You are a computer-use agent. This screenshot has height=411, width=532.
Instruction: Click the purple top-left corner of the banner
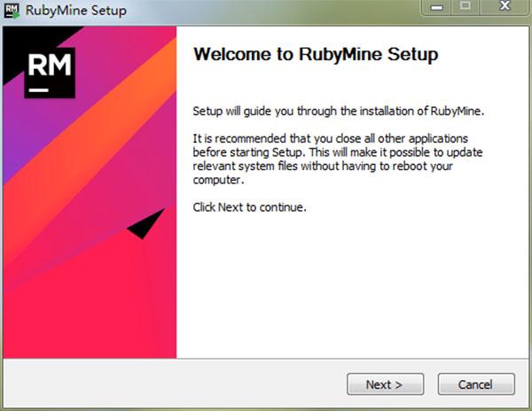[x=11, y=115]
